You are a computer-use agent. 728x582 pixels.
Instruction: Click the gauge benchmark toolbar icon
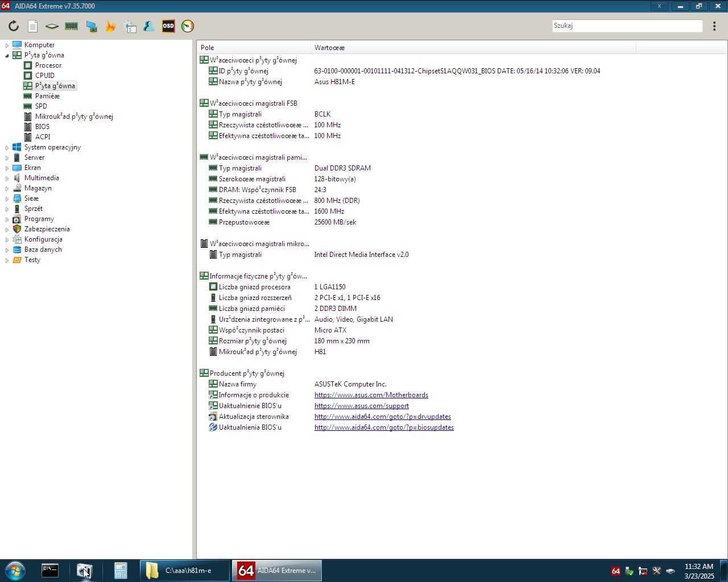tap(188, 26)
